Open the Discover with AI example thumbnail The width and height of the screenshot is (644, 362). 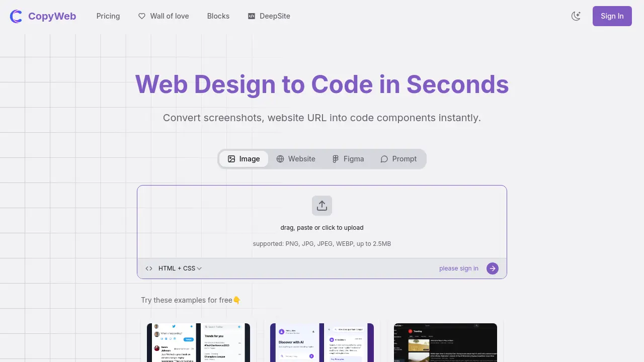tap(322, 342)
